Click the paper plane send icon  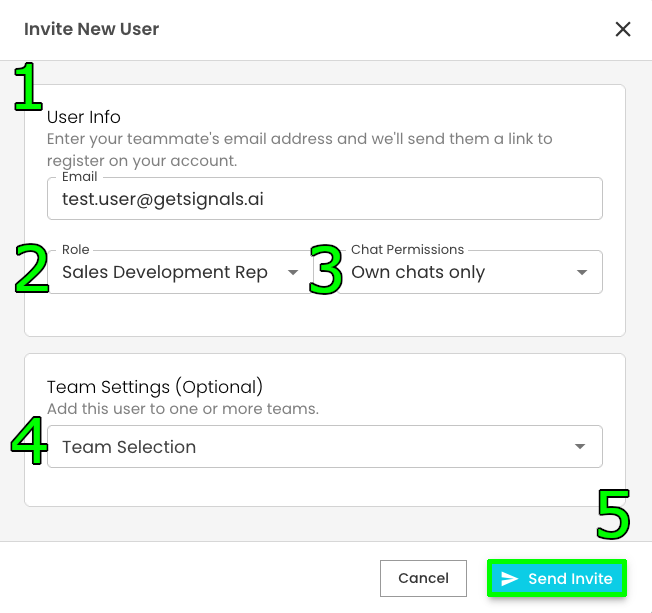tap(509, 578)
